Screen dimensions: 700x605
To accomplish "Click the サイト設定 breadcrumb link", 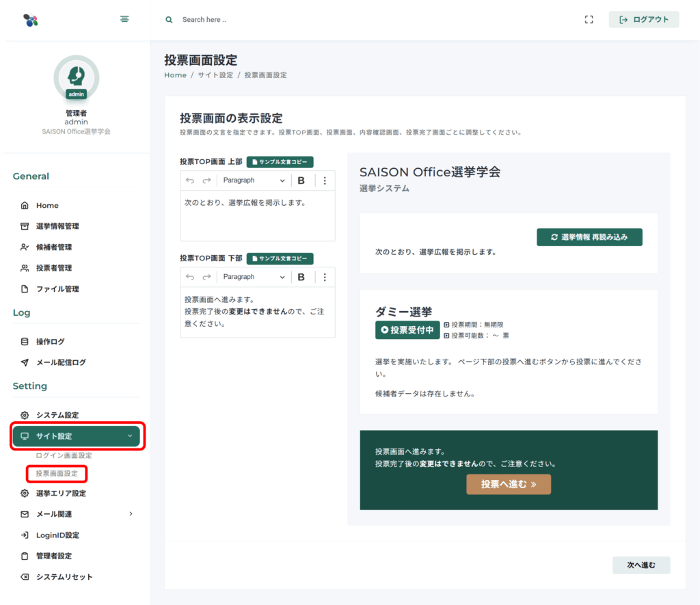I will pyautogui.click(x=215, y=75).
